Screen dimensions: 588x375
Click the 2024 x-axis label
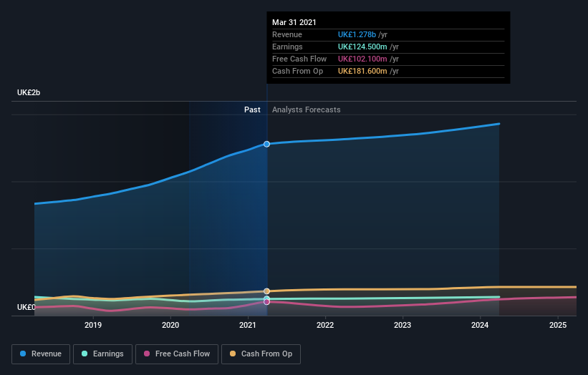[480, 325]
